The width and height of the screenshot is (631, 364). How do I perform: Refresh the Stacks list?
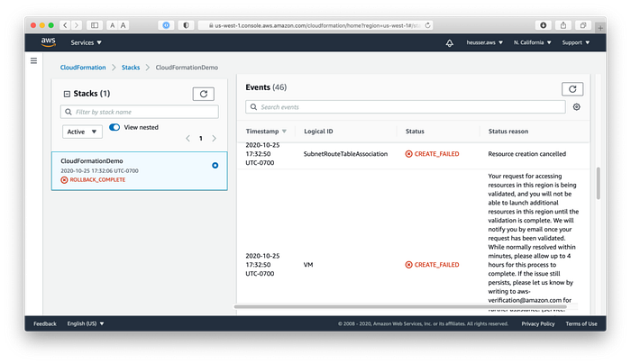click(x=204, y=94)
